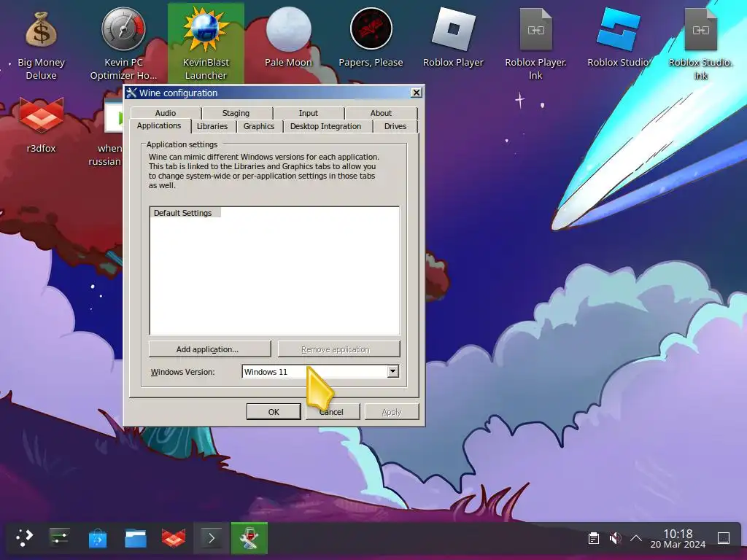The height and width of the screenshot is (560, 747).
Task: Click the Wine configuration taskbar entry
Action: [x=249, y=538]
